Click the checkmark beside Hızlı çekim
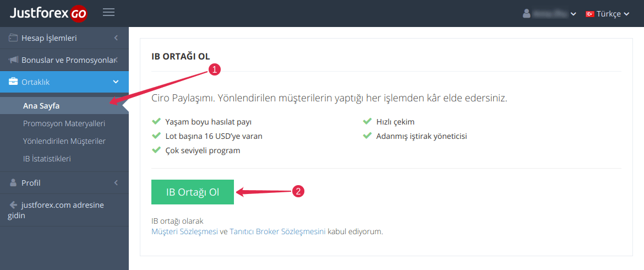This screenshot has width=644, height=270. point(367,122)
